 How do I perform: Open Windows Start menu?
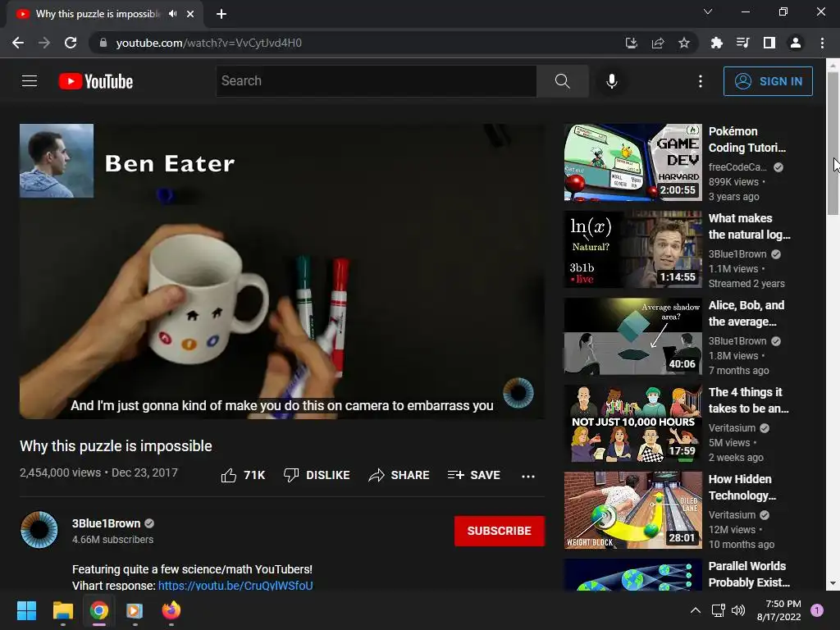[26, 610]
